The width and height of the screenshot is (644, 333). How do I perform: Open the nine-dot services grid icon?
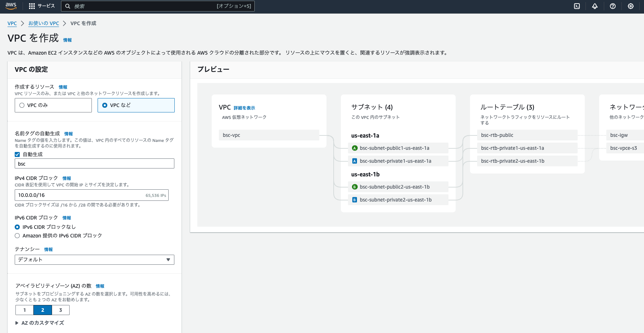(x=32, y=6)
